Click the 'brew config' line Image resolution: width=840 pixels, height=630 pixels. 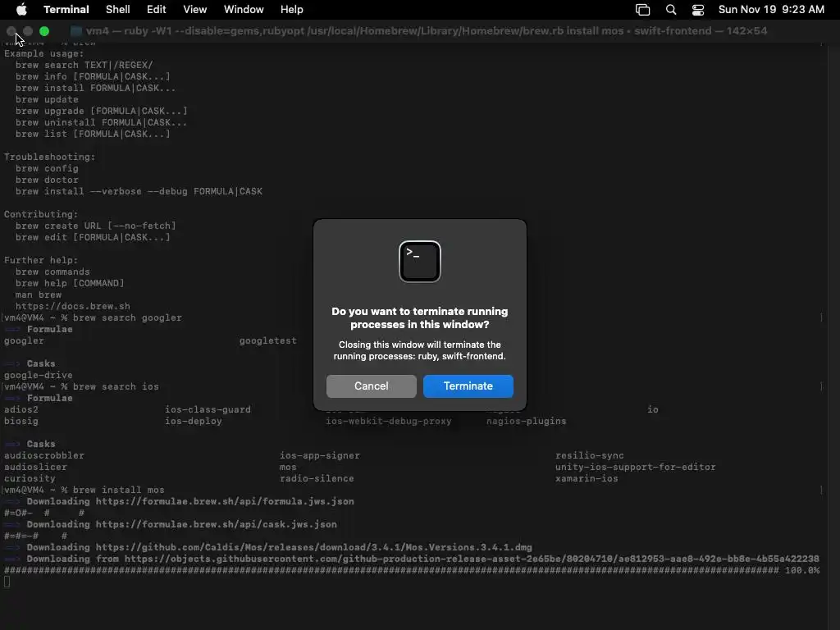tap(47, 169)
